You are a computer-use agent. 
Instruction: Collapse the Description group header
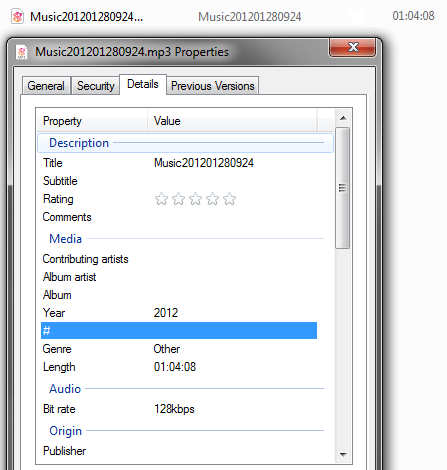pyautogui.click(x=185, y=143)
